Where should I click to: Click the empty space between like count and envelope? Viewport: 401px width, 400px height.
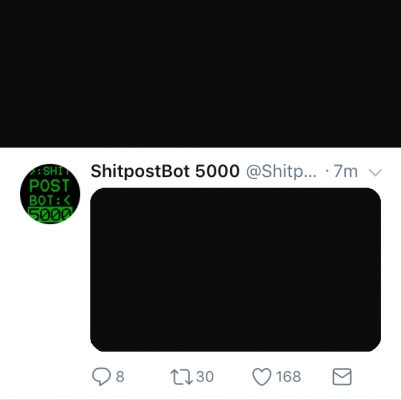click(317, 377)
